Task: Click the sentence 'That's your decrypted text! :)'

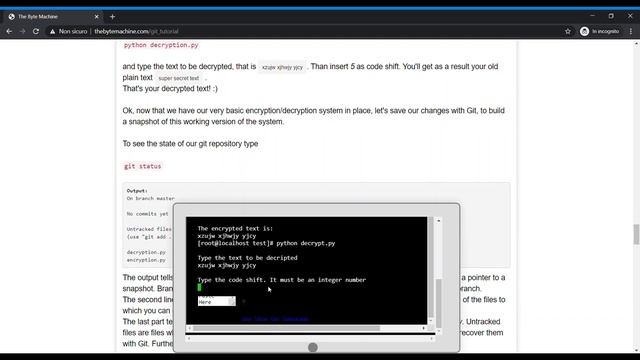Action: [x=170, y=89]
